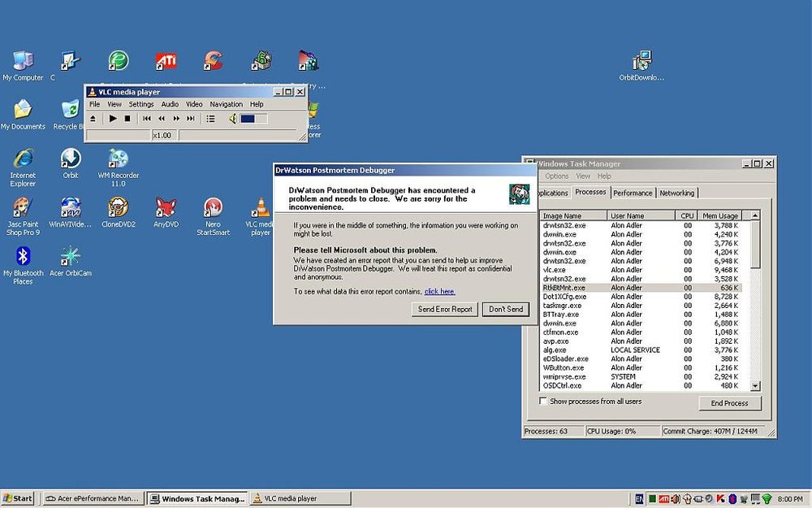This screenshot has width=812, height=508.
Task: Open the ATI desktop shortcut icon
Action: click(166, 61)
